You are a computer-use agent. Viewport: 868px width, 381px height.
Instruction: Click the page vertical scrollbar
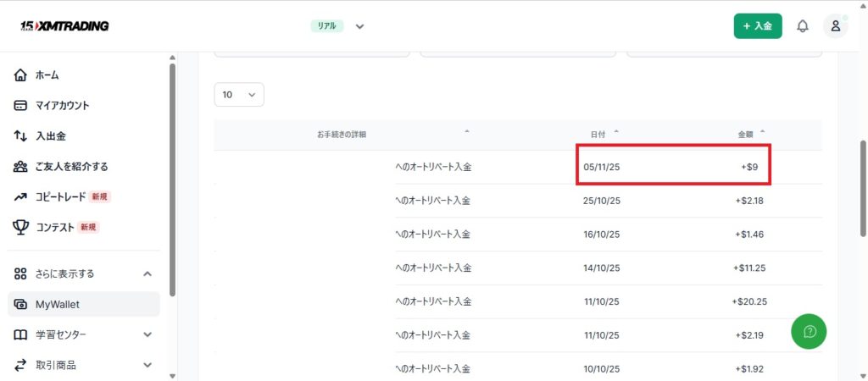(862, 186)
